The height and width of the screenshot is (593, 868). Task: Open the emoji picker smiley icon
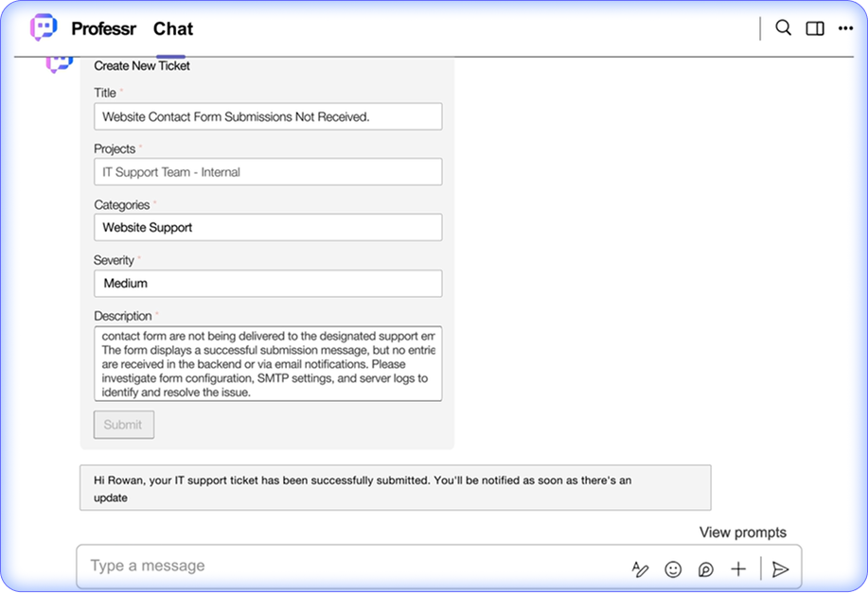pos(673,568)
